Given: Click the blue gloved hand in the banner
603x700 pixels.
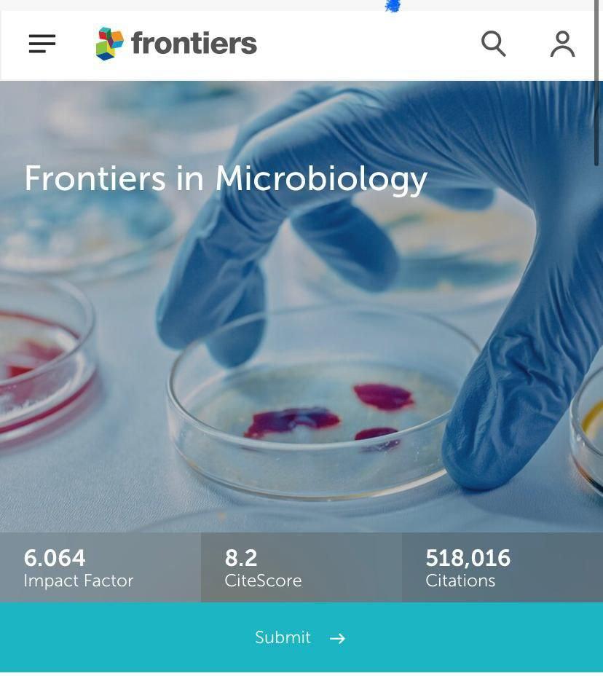Looking at the screenshot, I should (408, 219).
